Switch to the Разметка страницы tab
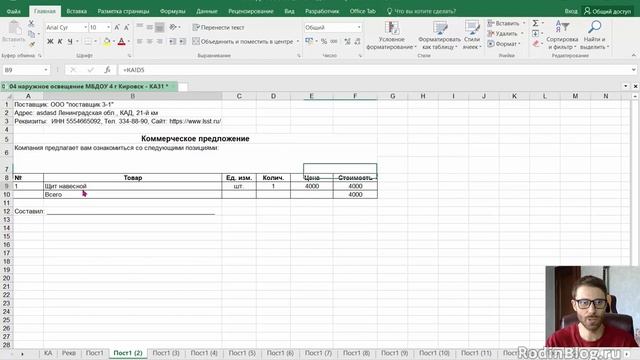Screen dimensions: 640x360 pyautogui.click(x=124, y=11)
